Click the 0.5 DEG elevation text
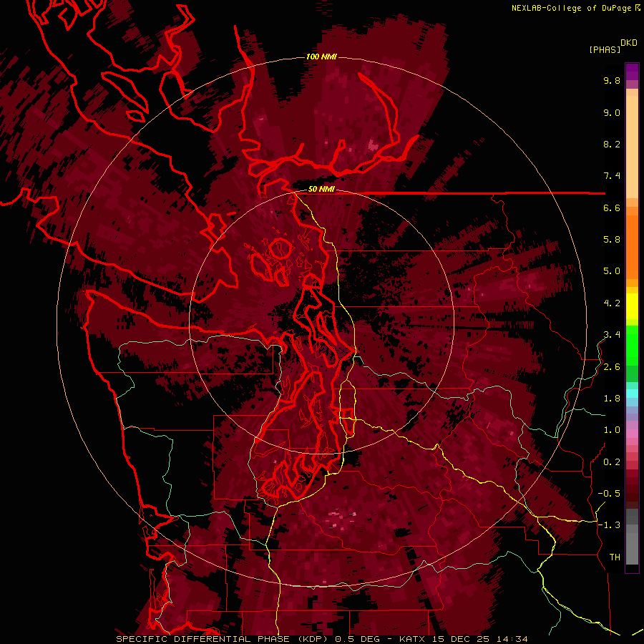This screenshot has height=644, width=644. tap(358, 639)
